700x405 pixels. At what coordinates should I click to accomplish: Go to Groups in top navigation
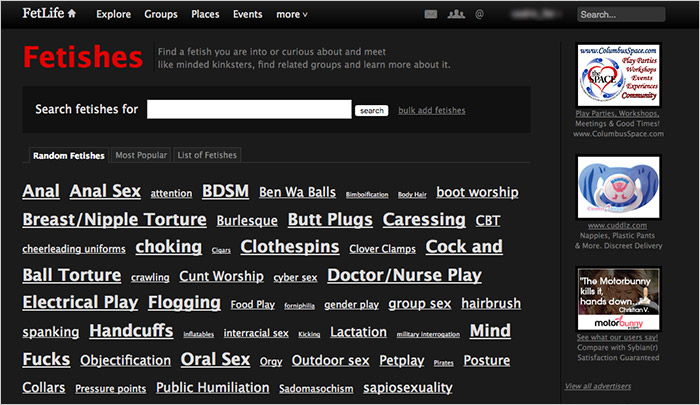click(161, 15)
